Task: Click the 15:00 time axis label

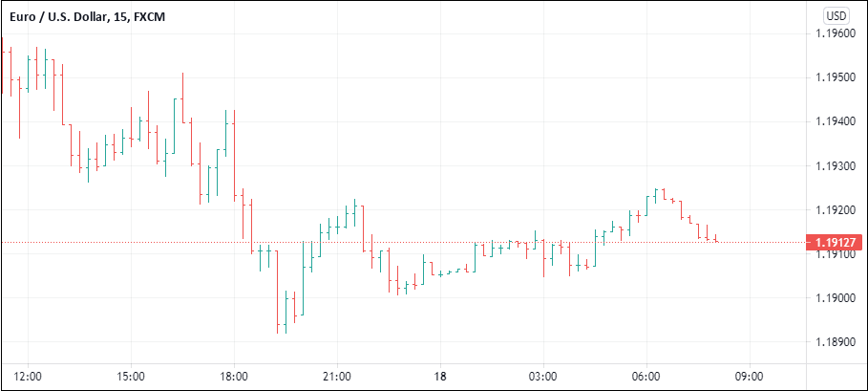Action: tap(131, 377)
